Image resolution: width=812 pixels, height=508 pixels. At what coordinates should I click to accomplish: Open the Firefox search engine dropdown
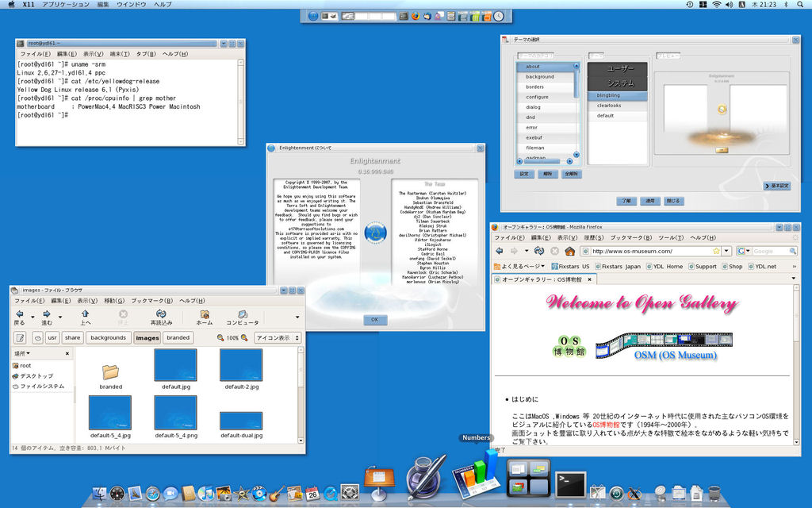[x=744, y=251]
